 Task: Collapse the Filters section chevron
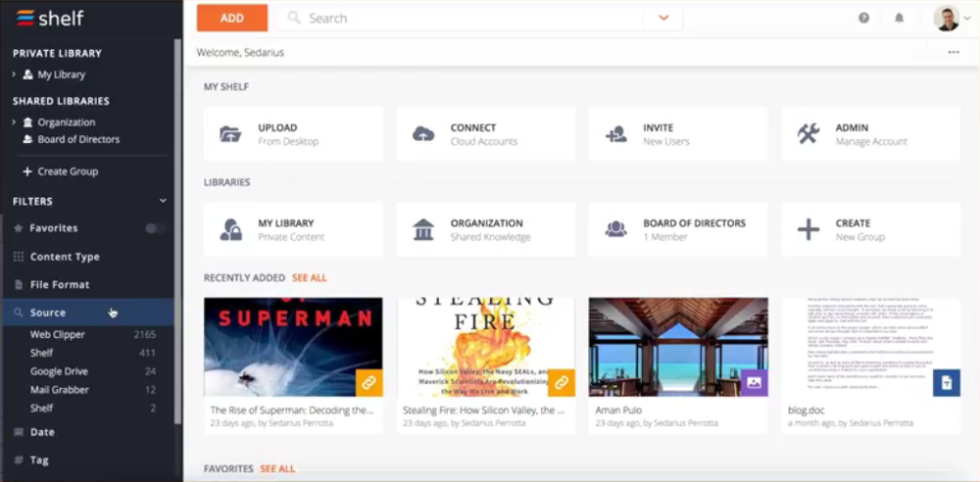[x=163, y=201]
